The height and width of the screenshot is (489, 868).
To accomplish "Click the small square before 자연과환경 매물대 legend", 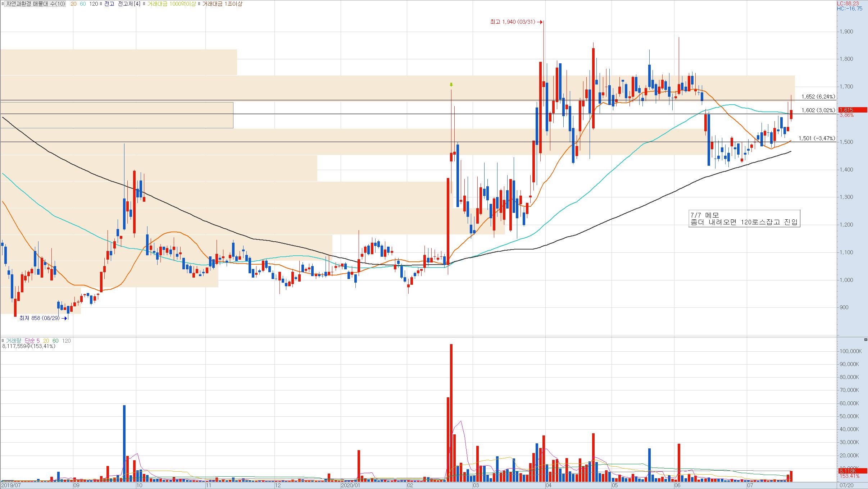I will tap(3, 4).
